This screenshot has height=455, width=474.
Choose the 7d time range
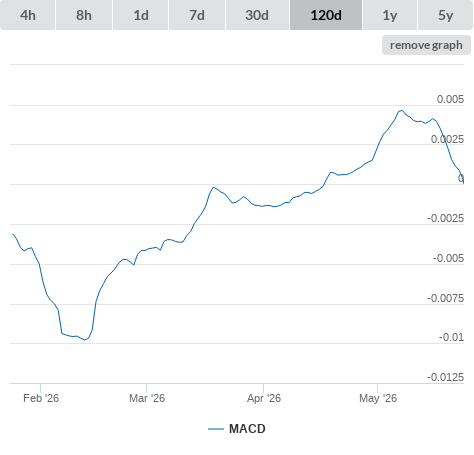point(197,15)
